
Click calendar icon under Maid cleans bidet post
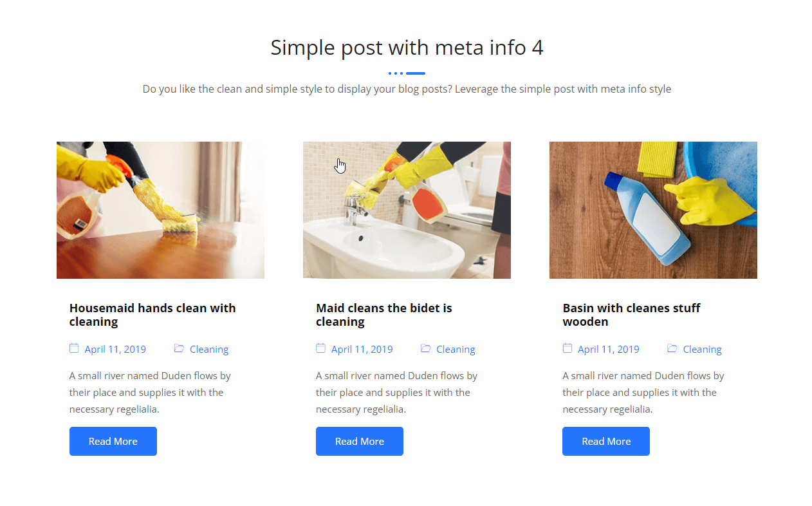coord(320,348)
